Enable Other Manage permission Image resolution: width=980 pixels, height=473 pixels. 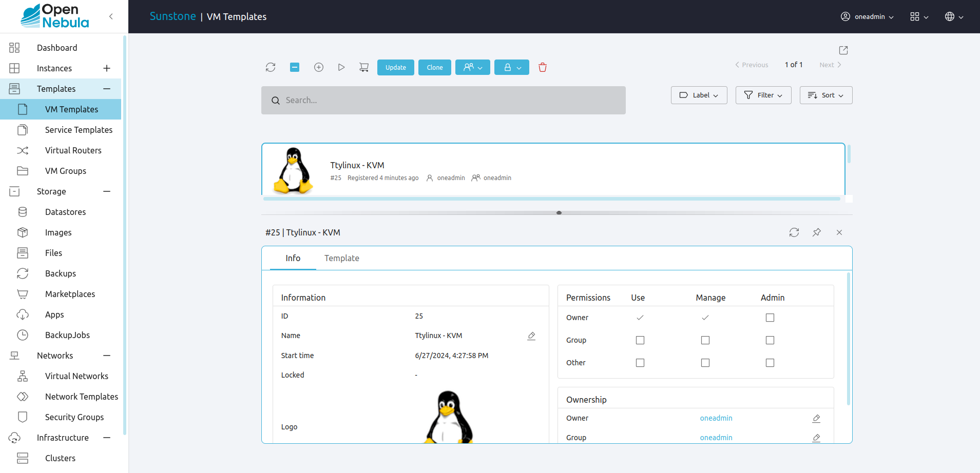click(x=705, y=363)
